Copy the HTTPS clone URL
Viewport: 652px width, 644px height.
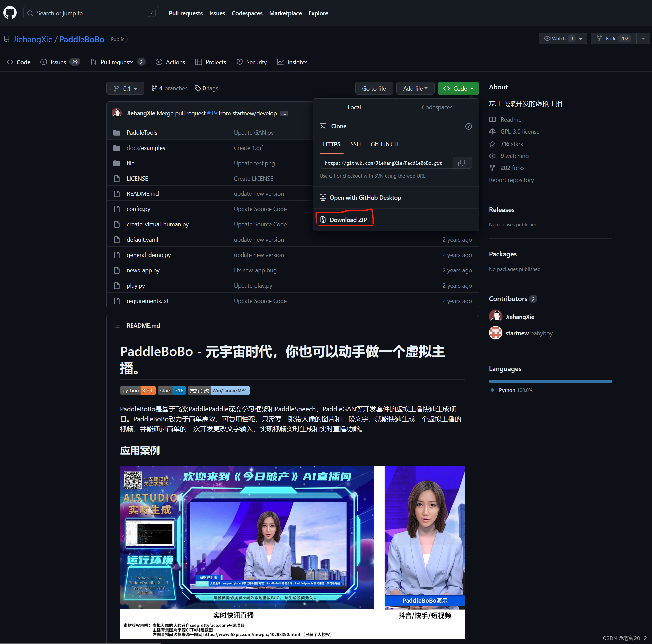click(461, 163)
